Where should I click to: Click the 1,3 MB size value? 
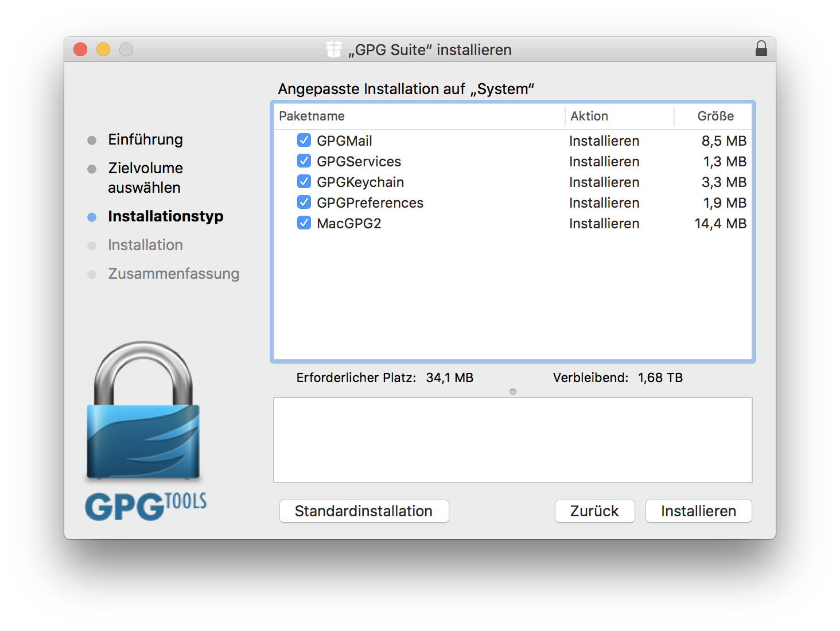click(725, 161)
